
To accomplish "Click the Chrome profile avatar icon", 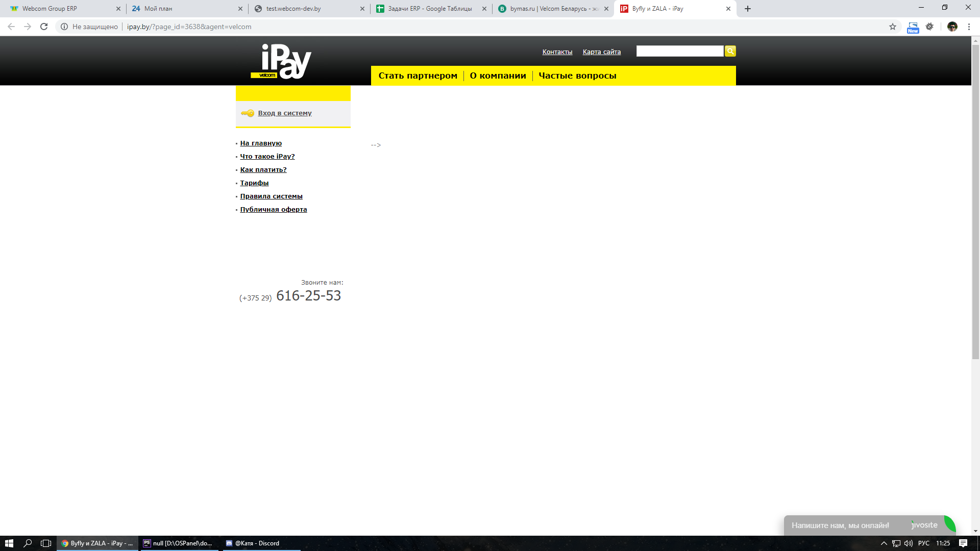I will 952,27.
